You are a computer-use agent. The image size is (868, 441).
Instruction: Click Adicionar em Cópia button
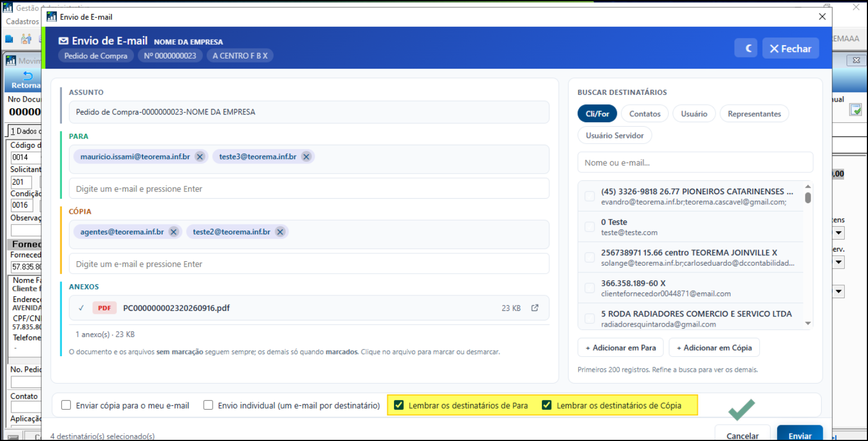[714, 348]
